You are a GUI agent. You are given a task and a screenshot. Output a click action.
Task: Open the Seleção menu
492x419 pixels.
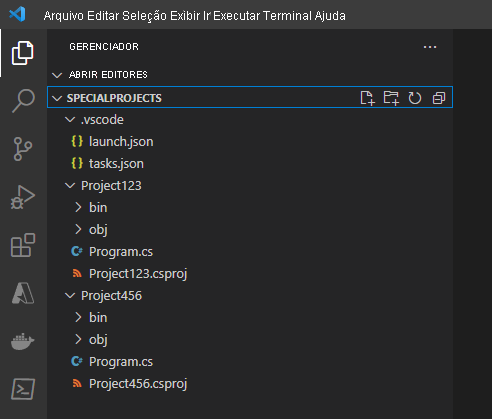(144, 16)
